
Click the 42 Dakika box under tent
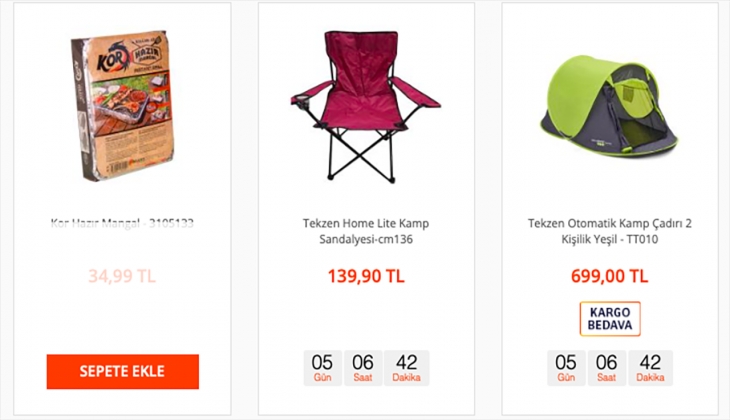point(650,368)
